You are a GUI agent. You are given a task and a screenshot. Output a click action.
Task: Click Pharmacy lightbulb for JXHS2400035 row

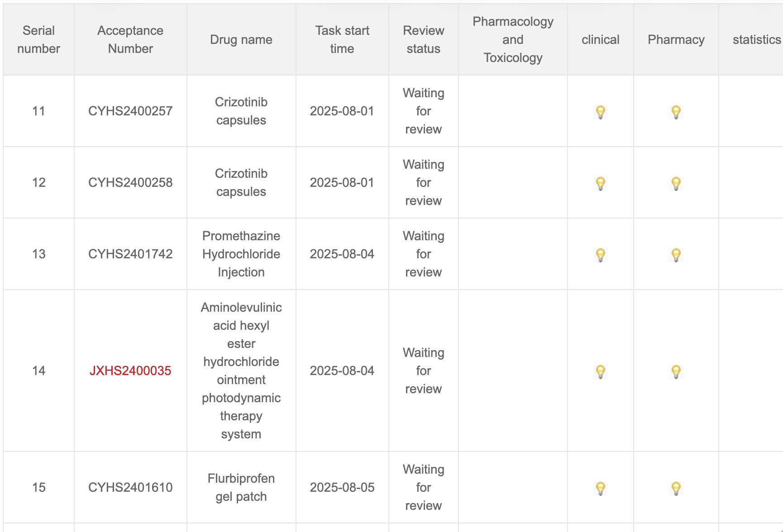676,371
